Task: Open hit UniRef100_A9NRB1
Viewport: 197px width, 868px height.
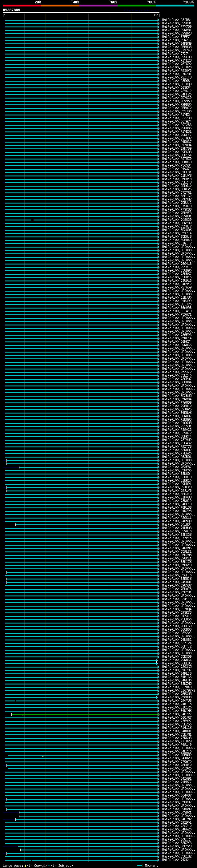Action: (176, 30)
